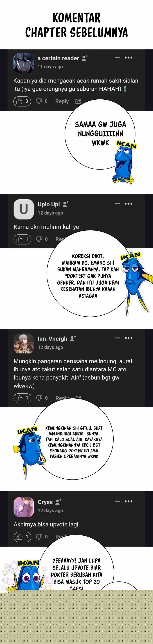Open more options on Ian_Vncrgh's comment

tap(129, 338)
